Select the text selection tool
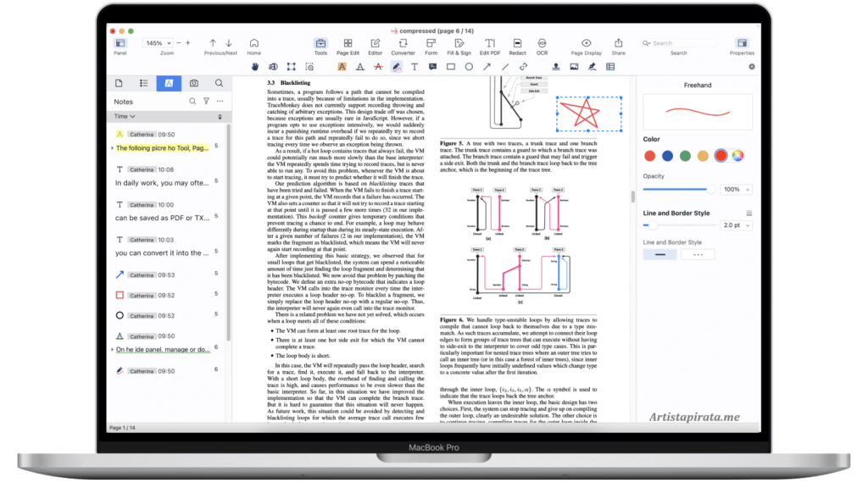 (273, 66)
